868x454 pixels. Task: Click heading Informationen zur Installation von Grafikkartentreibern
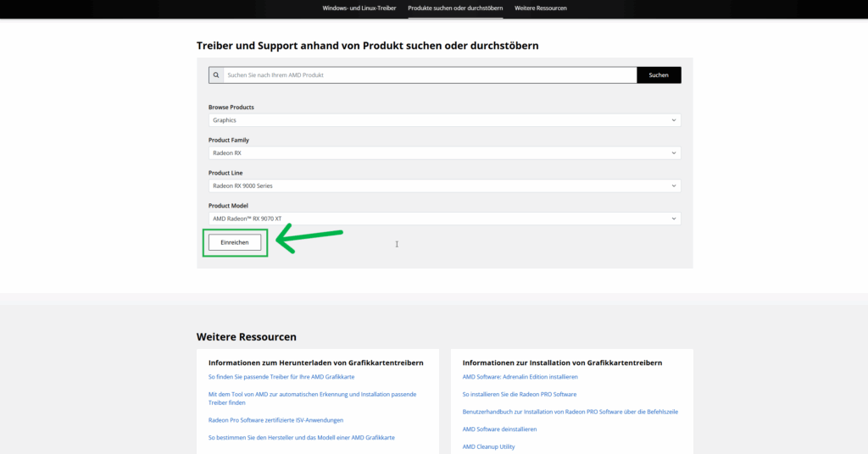pyautogui.click(x=562, y=363)
